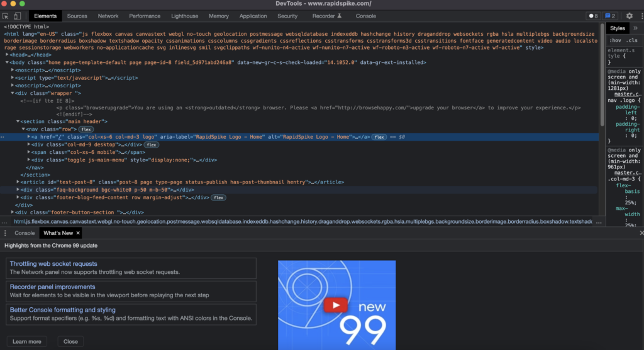Open Recorder panel improvements link

[52, 287]
